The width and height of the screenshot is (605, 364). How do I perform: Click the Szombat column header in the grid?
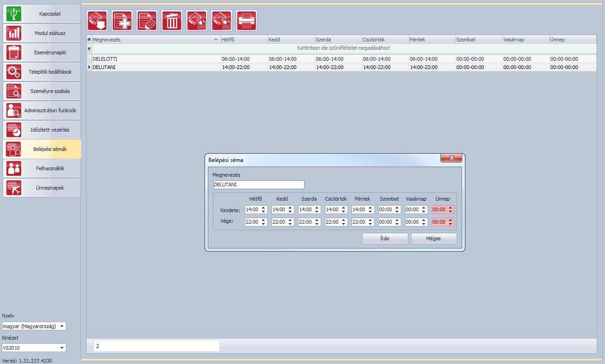click(x=479, y=40)
